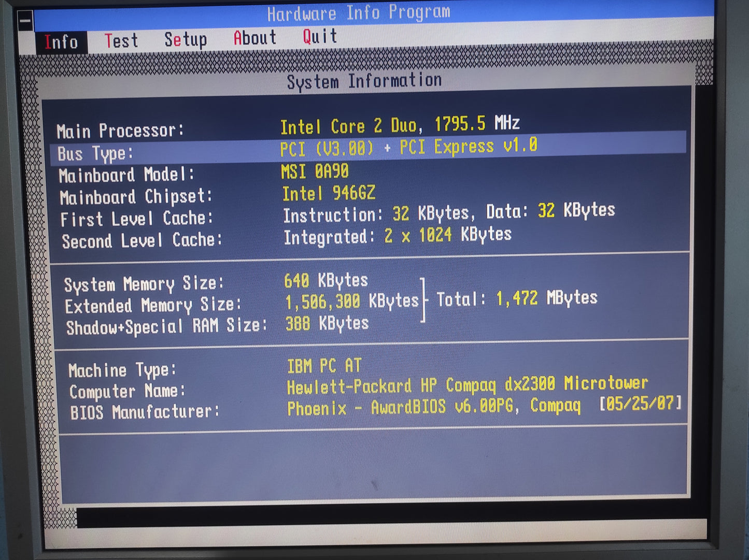Screen dimensions: 749x560
Task: Select the Main Processor label
Action: [120, 131]
